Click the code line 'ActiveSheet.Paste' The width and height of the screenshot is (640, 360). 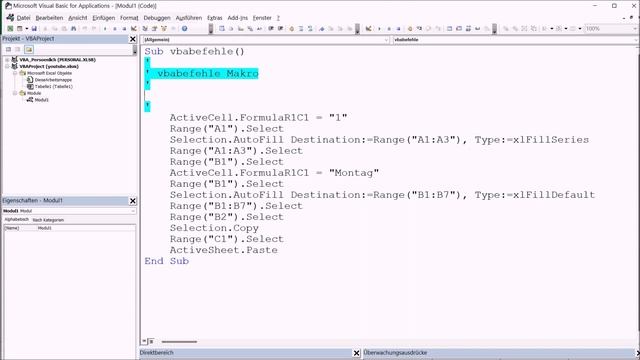224,250
